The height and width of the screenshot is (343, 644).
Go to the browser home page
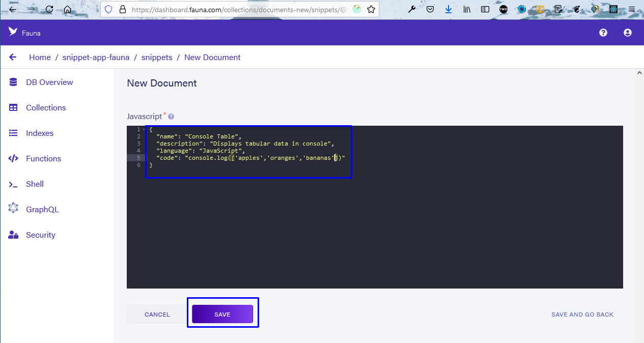pos(67,9)
